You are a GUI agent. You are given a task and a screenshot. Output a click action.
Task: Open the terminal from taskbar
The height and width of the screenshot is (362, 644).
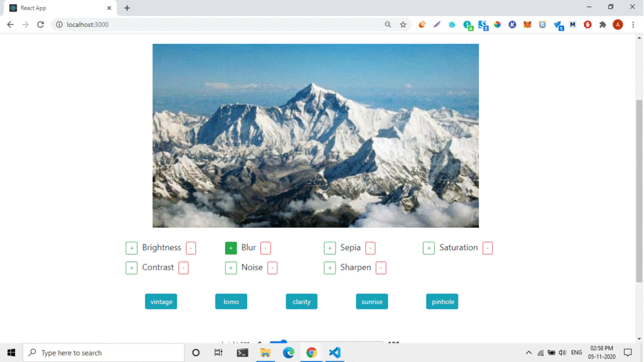click(x=242, y=352)
